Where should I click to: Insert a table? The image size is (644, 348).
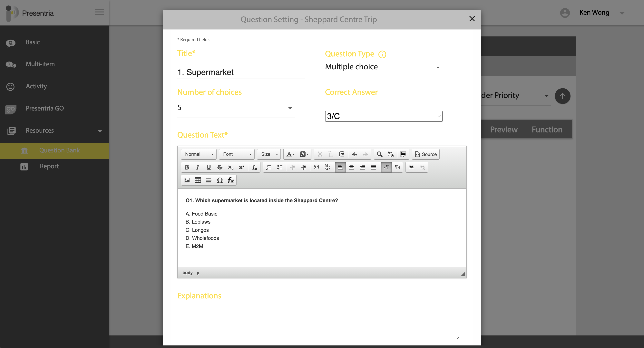click(x=198, y=180)
